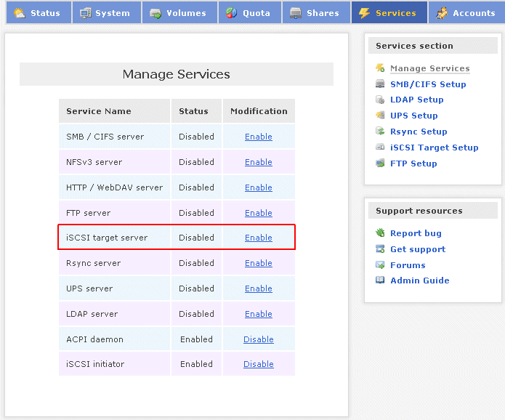Click the Get support icon
The height and width of the screenshot is (420, 505).
[x=380, y=249]
